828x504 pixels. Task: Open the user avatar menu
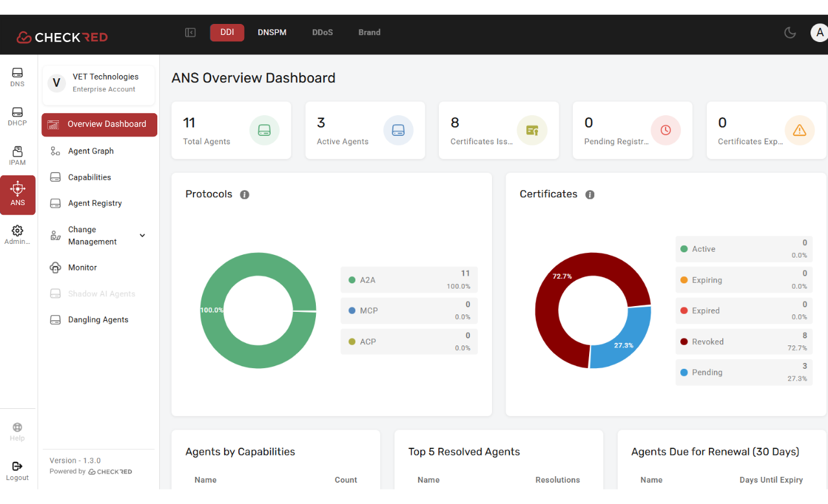pyautogui.click(x=819, y=32)
